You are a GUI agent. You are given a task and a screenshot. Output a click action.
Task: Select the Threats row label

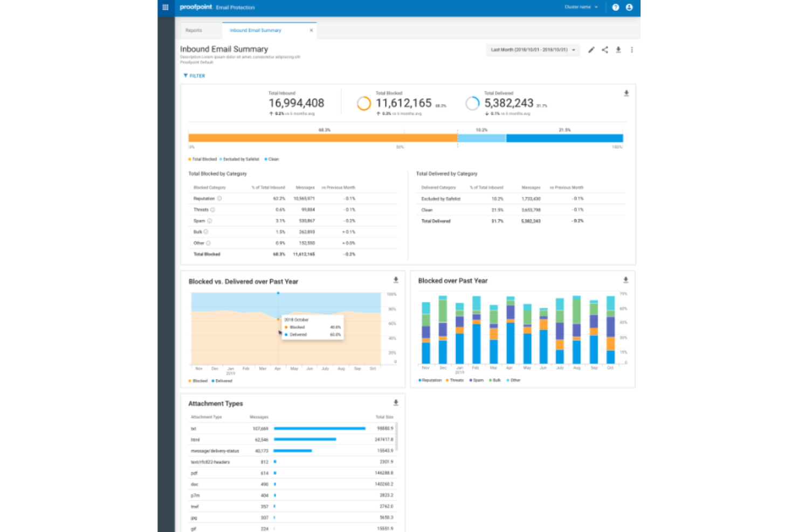pyautogui.click(x=201, y=210)
